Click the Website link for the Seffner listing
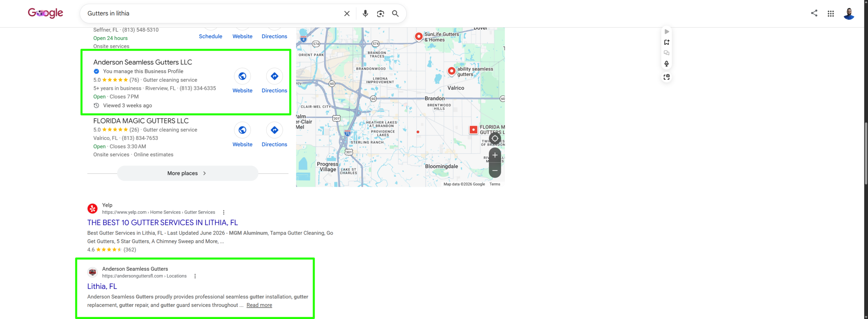868x319 pixels. point(242,36)
